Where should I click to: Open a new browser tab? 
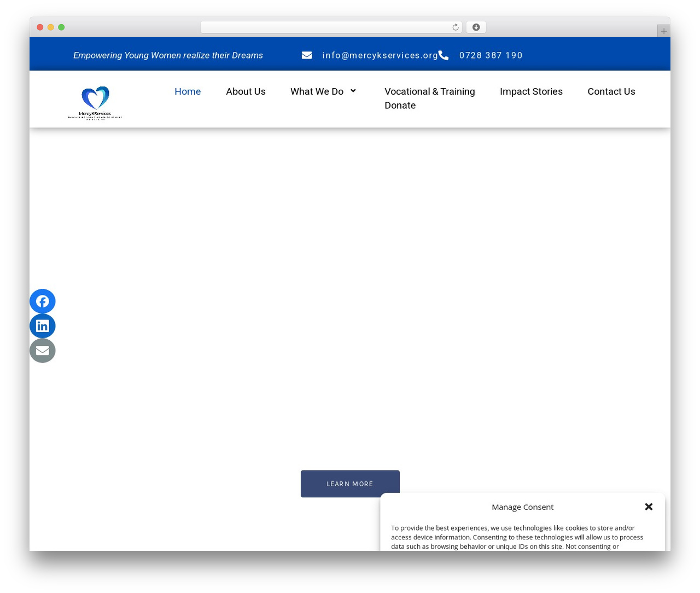coord(663,31)
